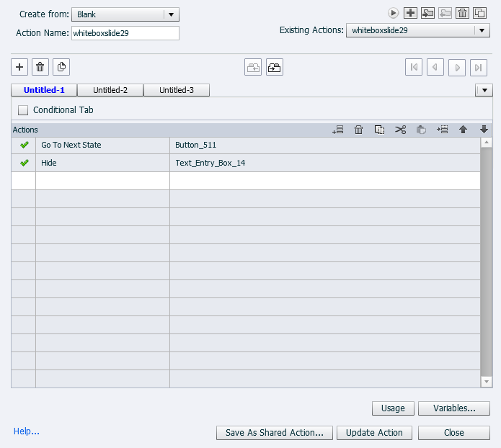Move action row down with down arrow
501x448 pixels.
pos(484,130)
